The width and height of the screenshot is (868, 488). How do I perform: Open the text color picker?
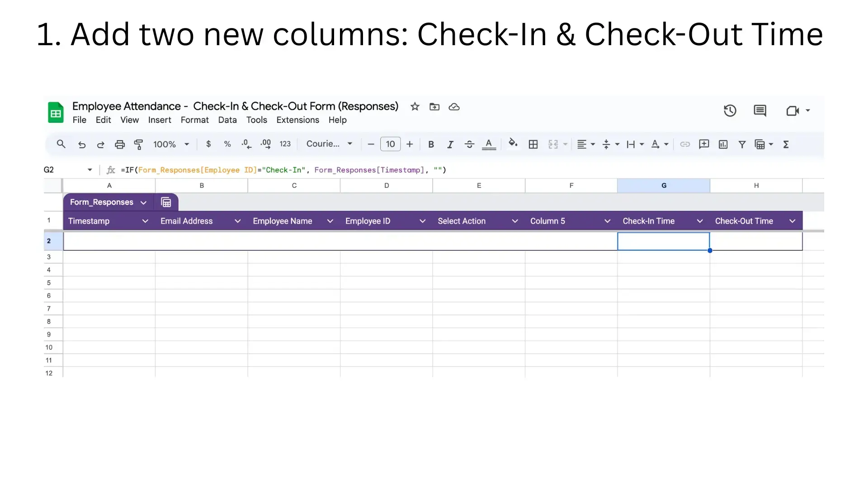coord(489,144)
